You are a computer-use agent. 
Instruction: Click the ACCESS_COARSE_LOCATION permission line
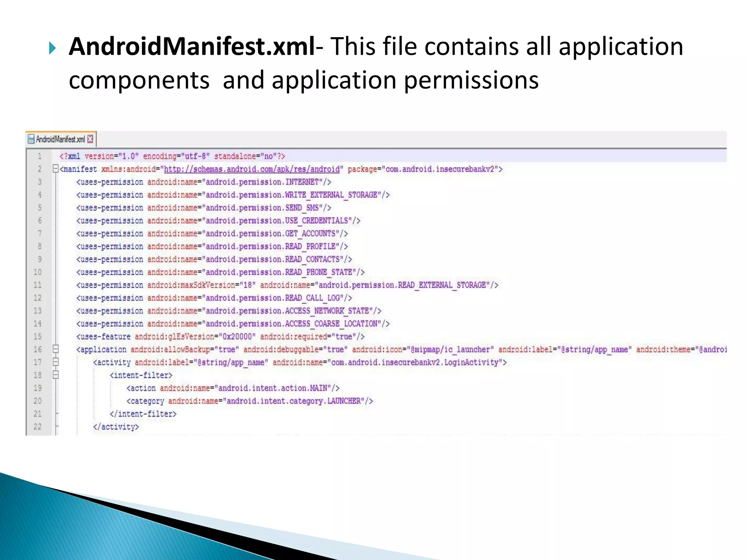click(233, 324)
